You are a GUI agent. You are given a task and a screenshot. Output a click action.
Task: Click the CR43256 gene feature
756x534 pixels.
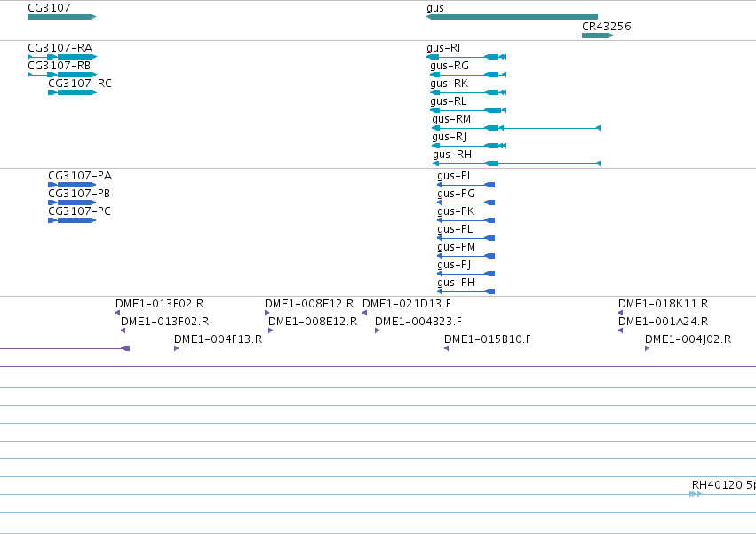[x=597, y=36]
